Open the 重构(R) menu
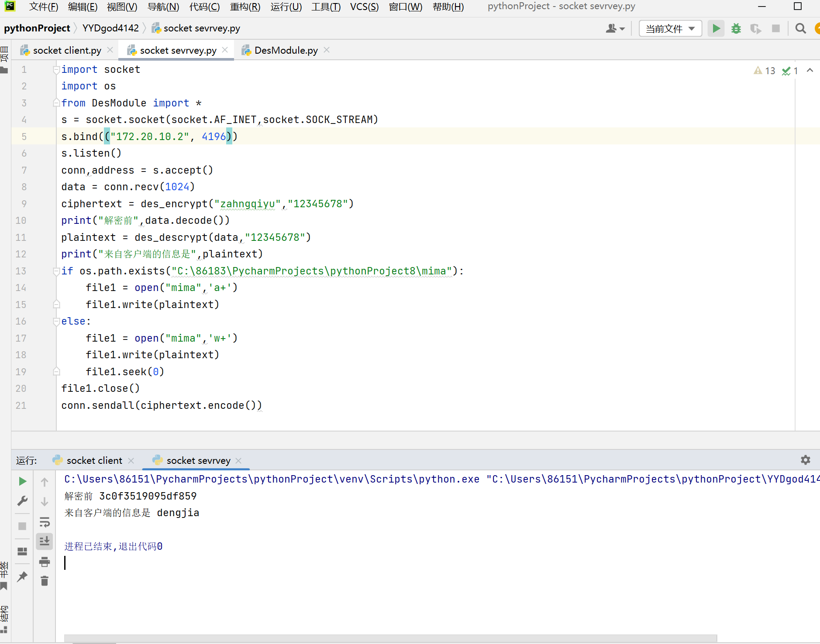 coord(245,7)
